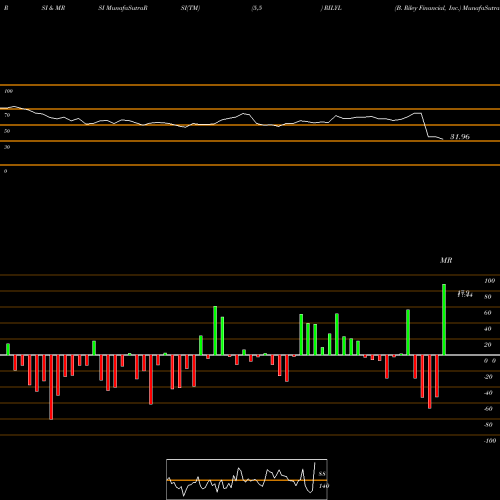
Task: Click the RILYL ticker symbol in header
Action: [x=333, y=8]
